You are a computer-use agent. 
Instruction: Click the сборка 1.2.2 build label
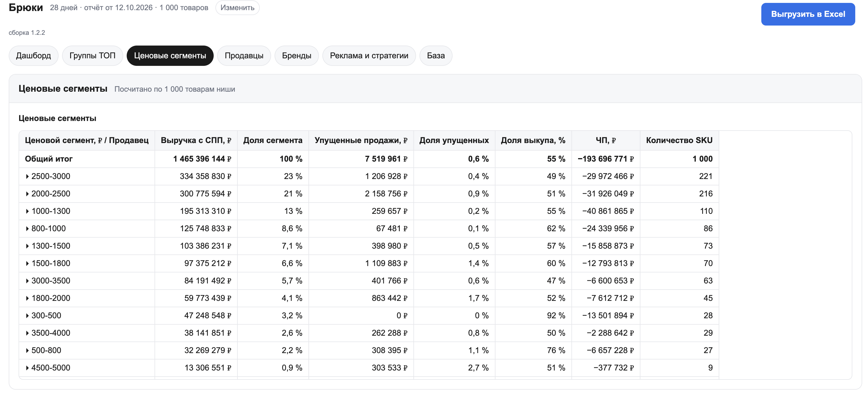pyautogui.click(x=27, y=33)
